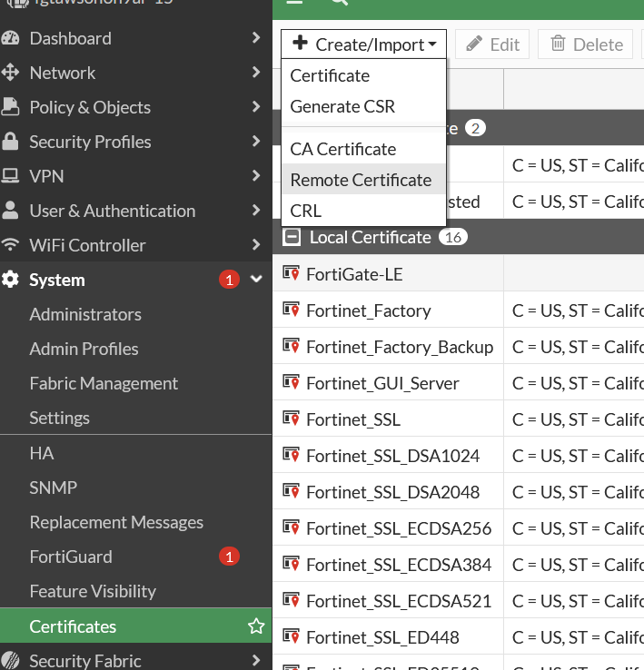The height and width of the screenshot is (670, 644).
Task: Expand User & Authentication chevron
Action: 256,211
